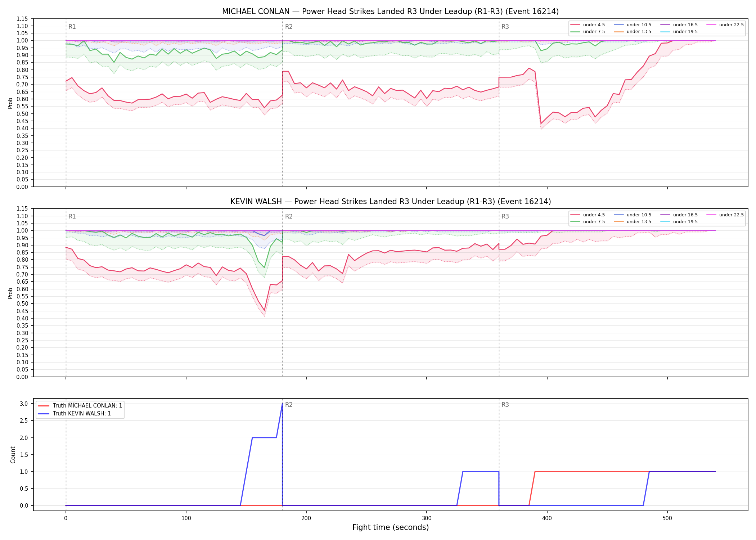756x540 pixels.
Task: Click the 2.5 tick on Count axis
Action: click(x=24, y=421)
